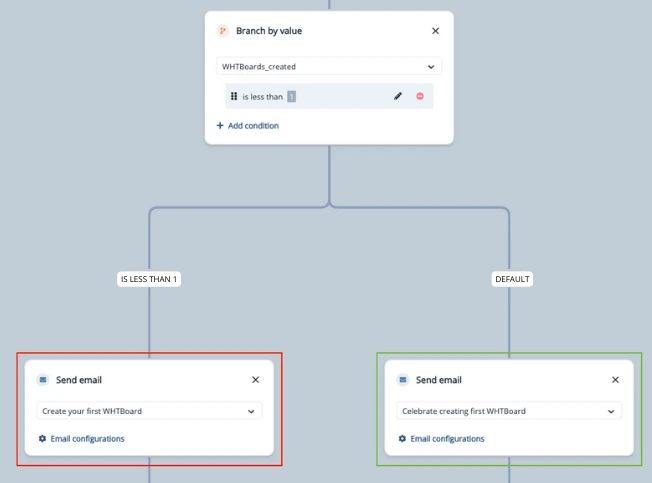652x483 pixels.
Task: Open the WHTBoards_created dropdown
Action: tap(329, 67)
